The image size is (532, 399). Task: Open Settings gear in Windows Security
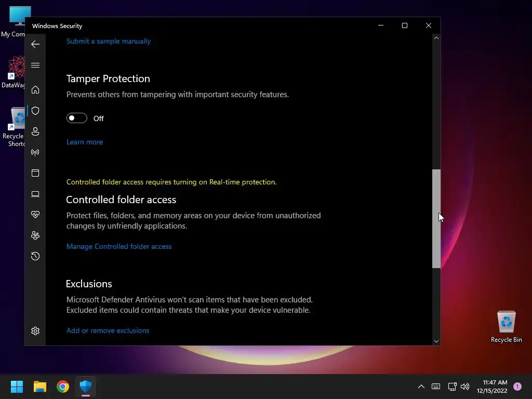coord(35,331)
